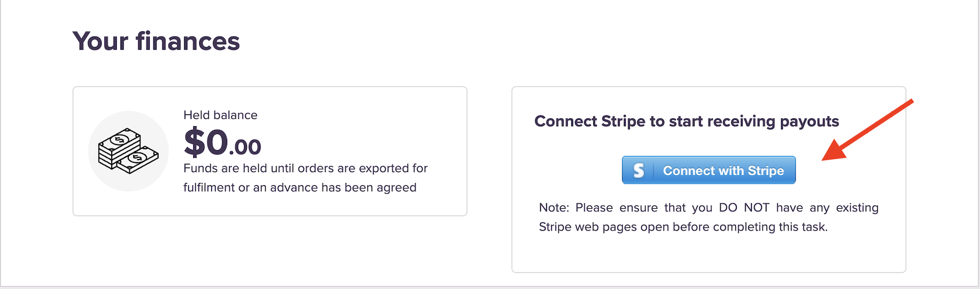Click the word "existing" in the note
Screen dimensions: 980x289
pos(857,208)
